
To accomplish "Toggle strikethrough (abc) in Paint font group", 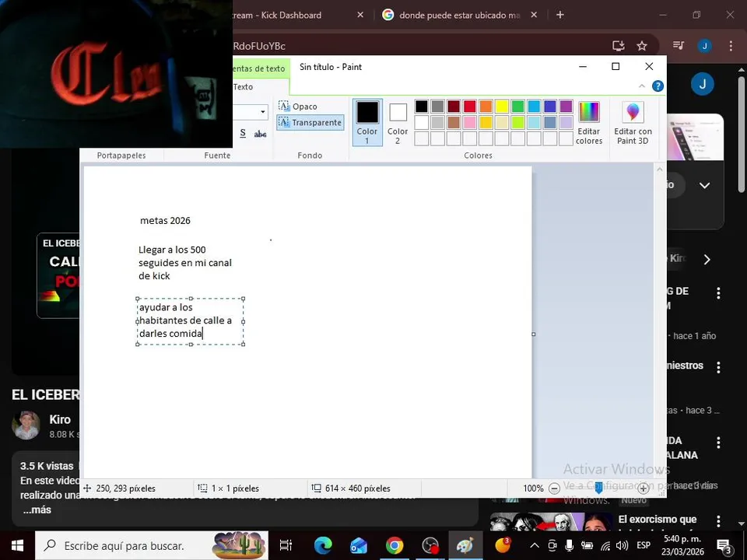I will [x=260, y=134].
